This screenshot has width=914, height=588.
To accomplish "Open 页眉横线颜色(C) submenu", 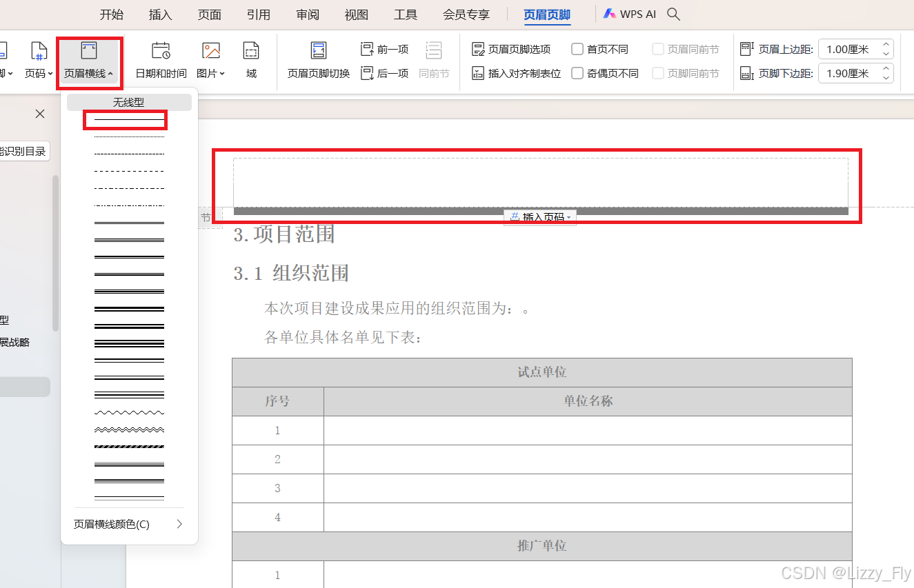I will click(128, 524).
